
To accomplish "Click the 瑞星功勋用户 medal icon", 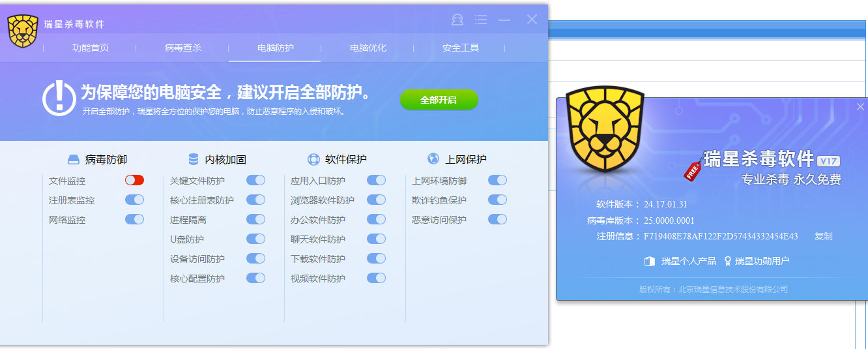I will point(727,261).
